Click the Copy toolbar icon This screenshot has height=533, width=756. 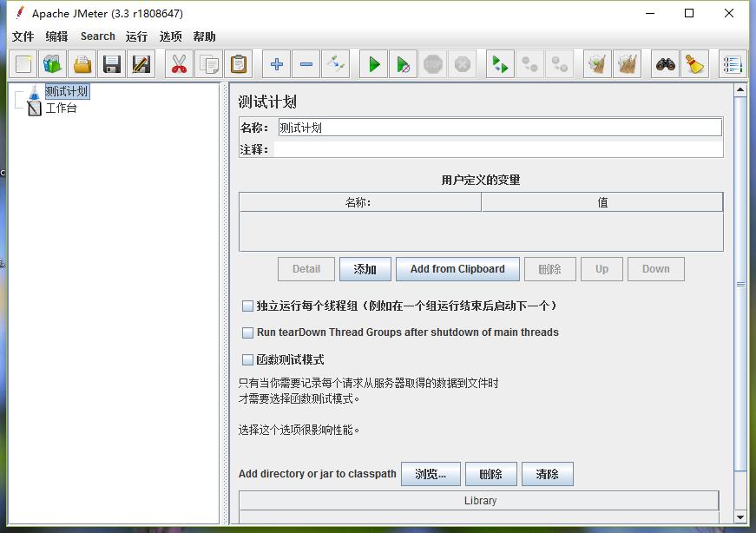(209, 64)
